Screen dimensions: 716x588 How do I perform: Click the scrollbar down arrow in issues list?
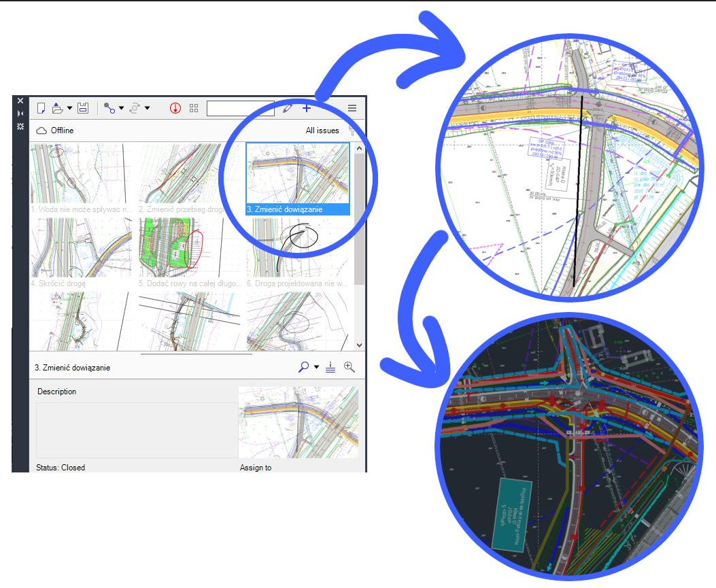pyautogui.click(x=359, y=345)
